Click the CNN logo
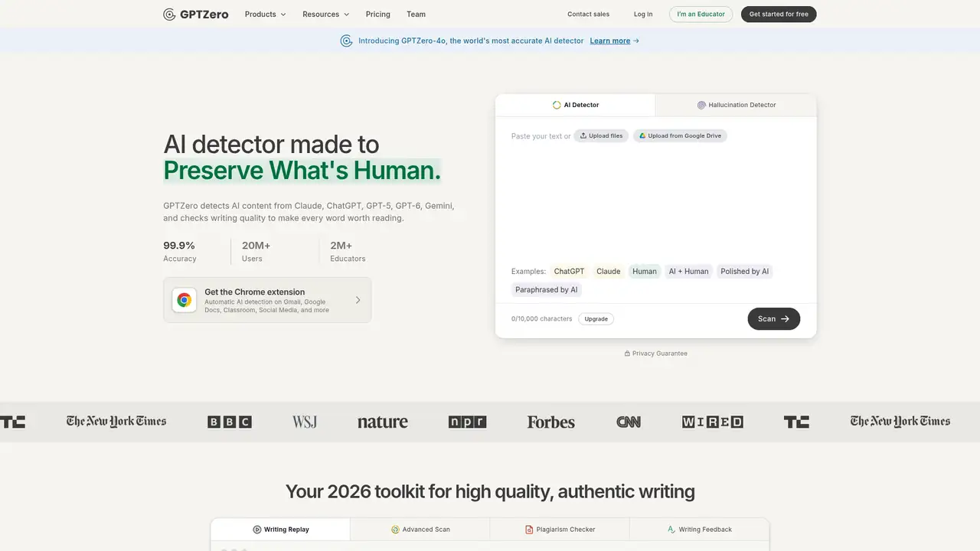The image size is (980, 551). click(629, 422)
